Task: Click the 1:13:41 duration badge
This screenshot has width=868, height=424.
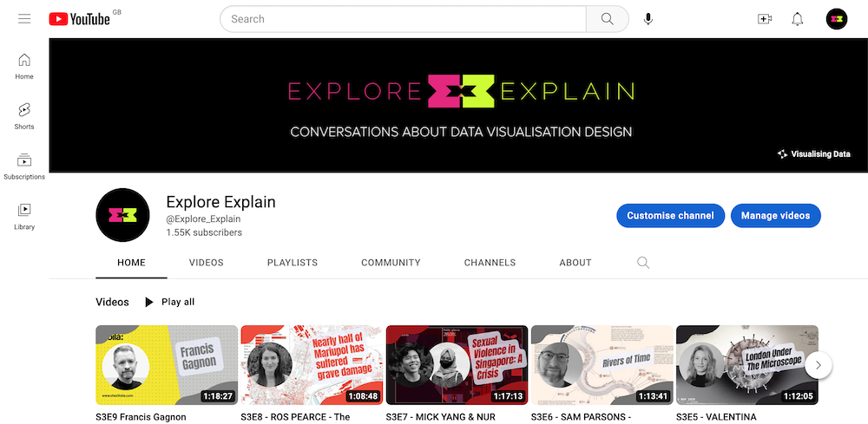Action: 653,396
